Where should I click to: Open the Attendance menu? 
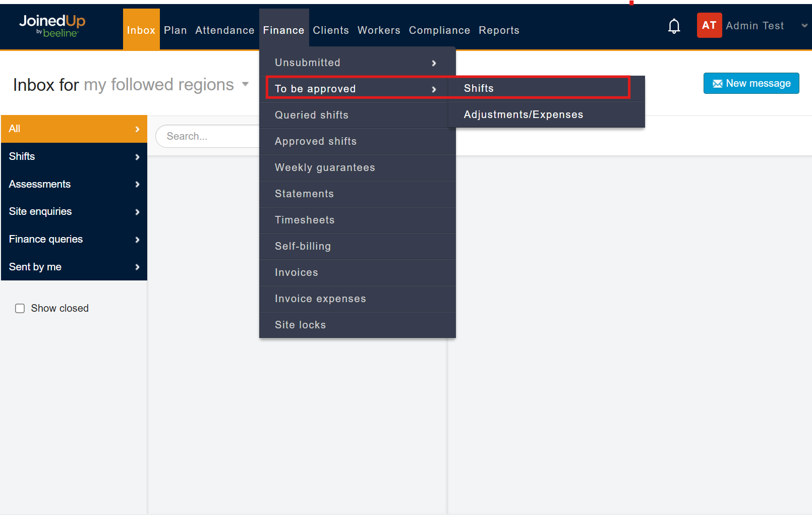click(x=225, y=30)
